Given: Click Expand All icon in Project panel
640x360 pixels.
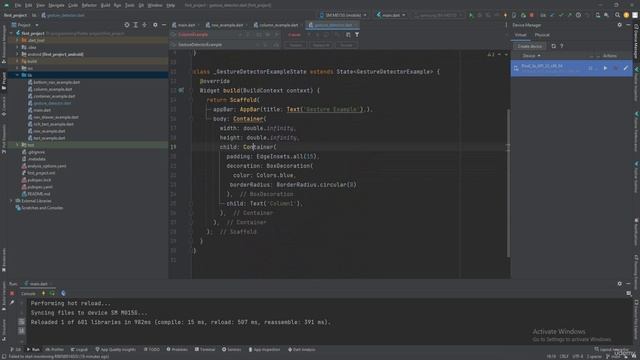Looking at the screenshot, I should coord(136,25).
